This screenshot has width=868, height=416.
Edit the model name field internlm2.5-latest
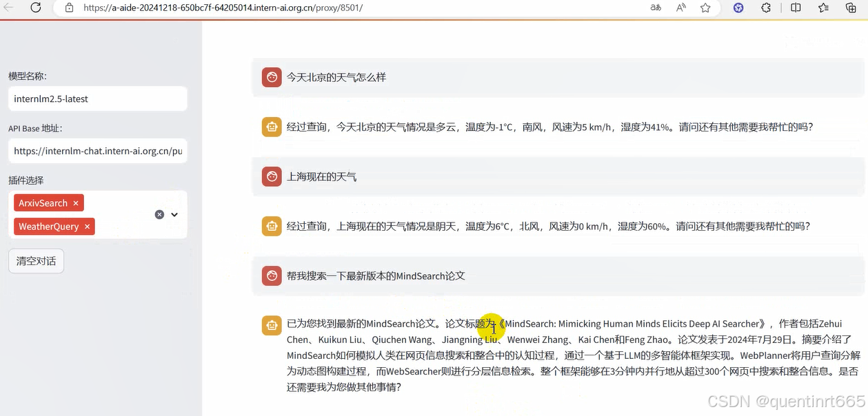[x=97, y=98]
